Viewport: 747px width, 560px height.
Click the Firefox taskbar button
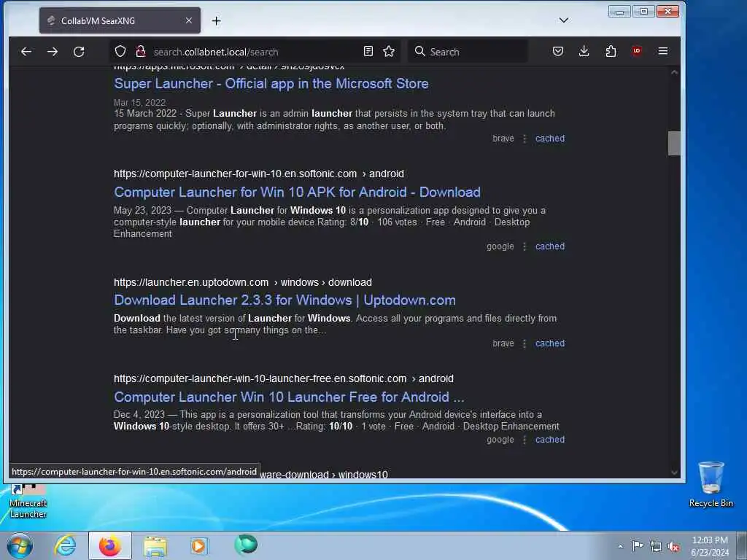pyautogui.click(x=110, y=545)
